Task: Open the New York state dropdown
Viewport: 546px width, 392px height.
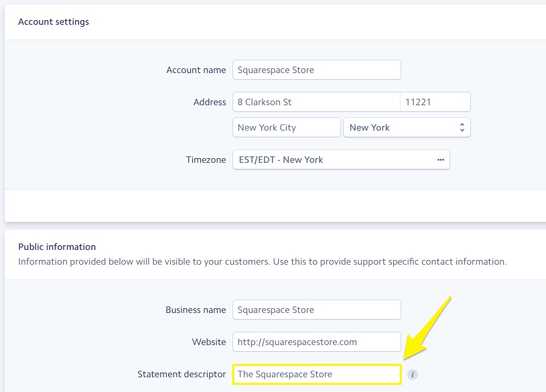Action: tap(407, 127)
